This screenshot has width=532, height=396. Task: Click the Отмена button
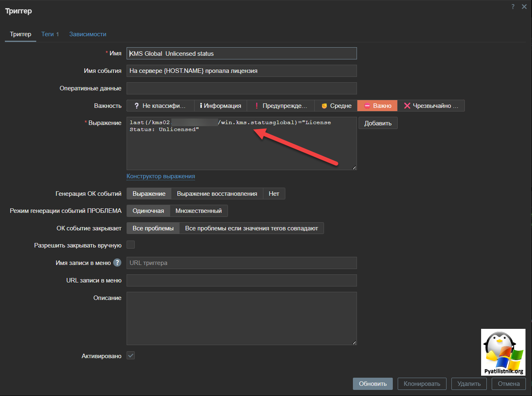[x=509, y=384]
